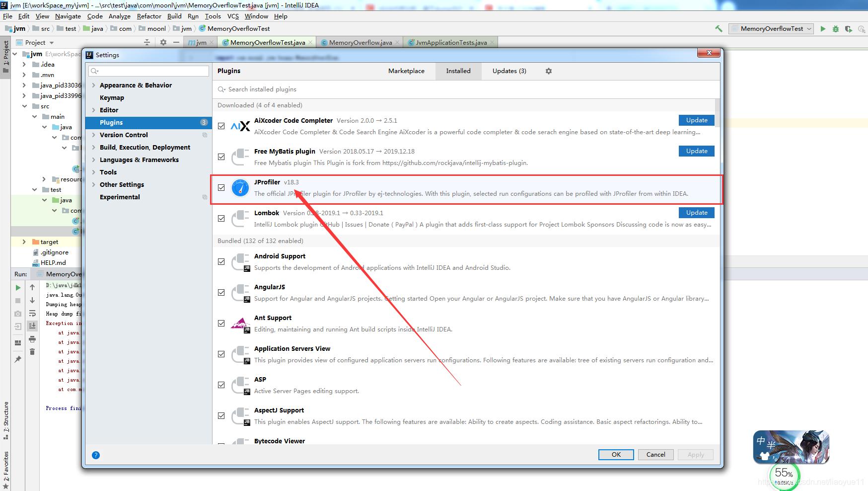Click the JProfiler plugin icon
The width and height of the screenshot is (868, 491).
pyautogui.click(x=240, y=188)
